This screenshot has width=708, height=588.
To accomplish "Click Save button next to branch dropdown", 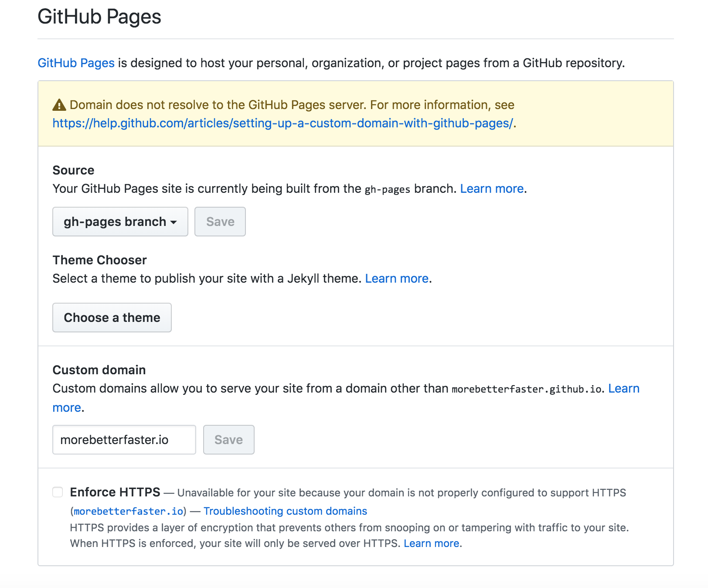I will [220, 222].
